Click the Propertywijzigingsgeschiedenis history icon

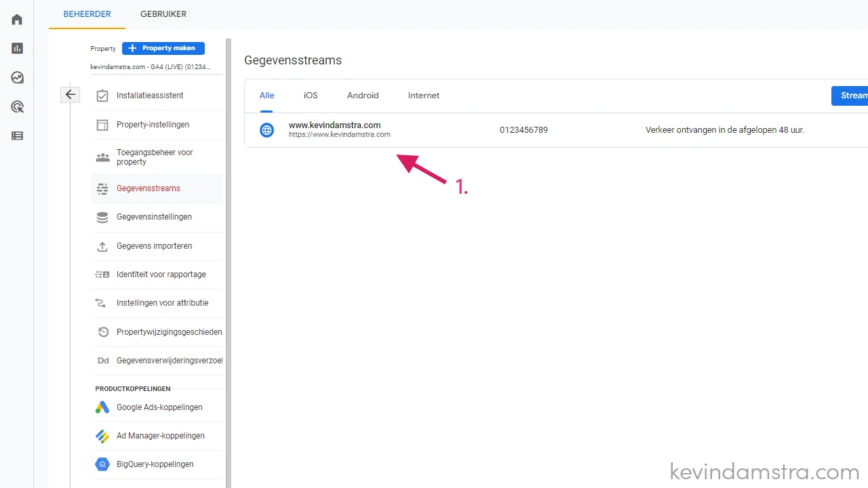pos(102,332)
